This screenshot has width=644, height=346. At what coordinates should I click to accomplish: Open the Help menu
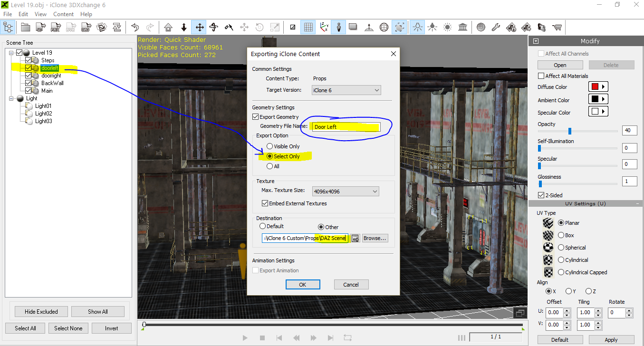(86, 14)
